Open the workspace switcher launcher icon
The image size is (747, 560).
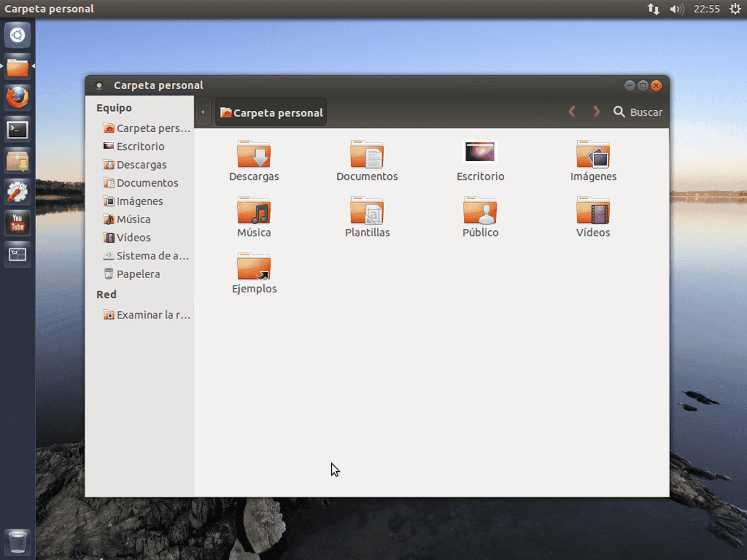pyautogui.click(x=17, y=254)
